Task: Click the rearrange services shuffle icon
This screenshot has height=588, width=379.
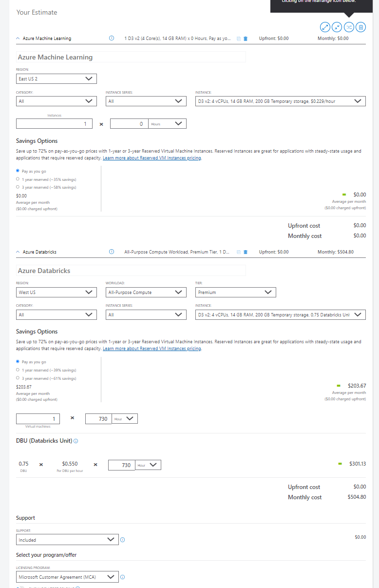Action: click(x=349, y=27)
